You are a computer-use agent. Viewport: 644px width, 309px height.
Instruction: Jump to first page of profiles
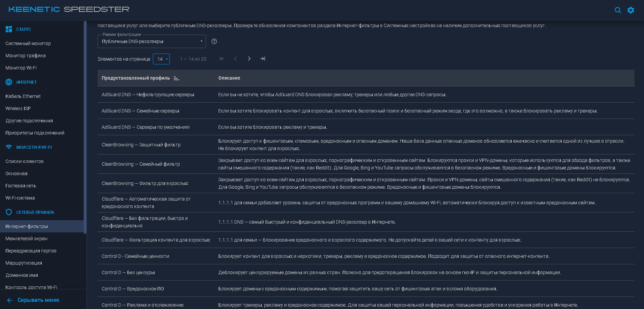222,59
